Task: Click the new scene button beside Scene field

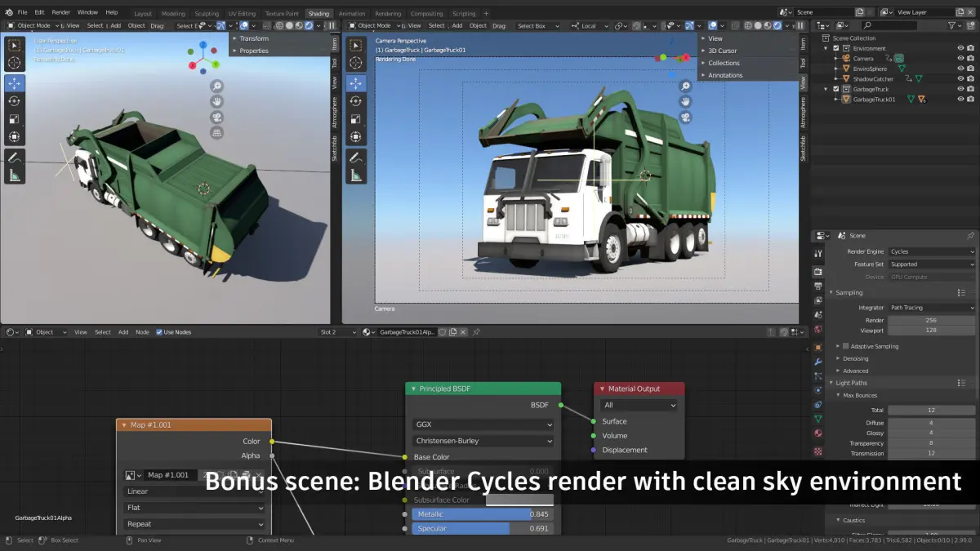Action: 859,12
